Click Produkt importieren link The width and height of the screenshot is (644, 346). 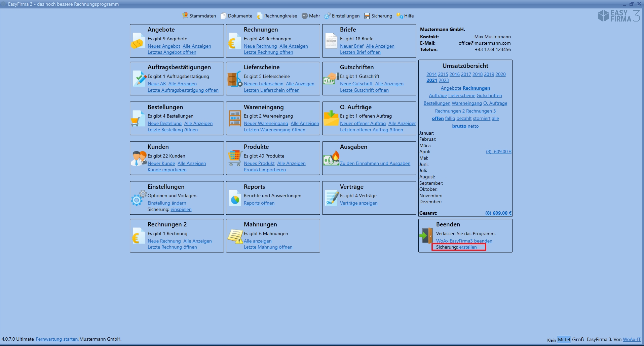pyautogui.click(x=265, y=170)
